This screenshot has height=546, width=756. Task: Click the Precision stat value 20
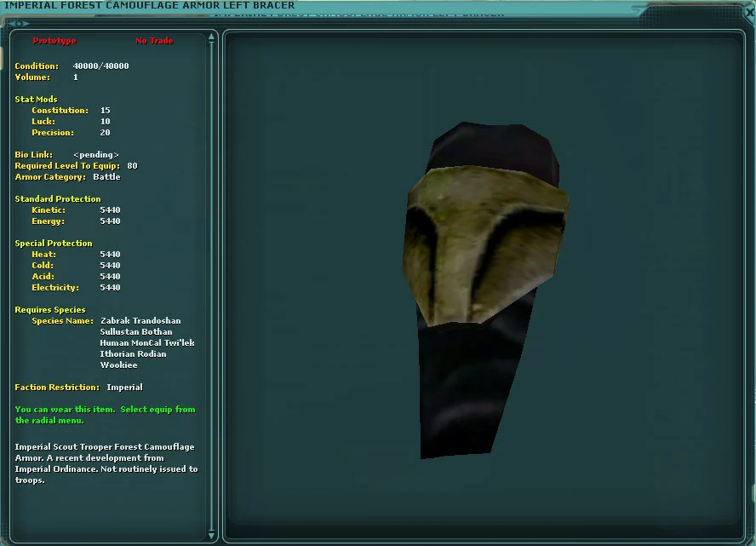pos(105,133)
